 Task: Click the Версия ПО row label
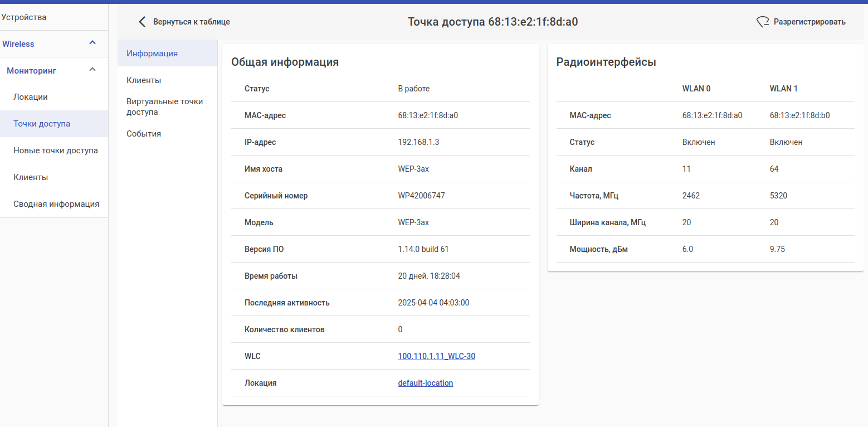pos(264,249)
